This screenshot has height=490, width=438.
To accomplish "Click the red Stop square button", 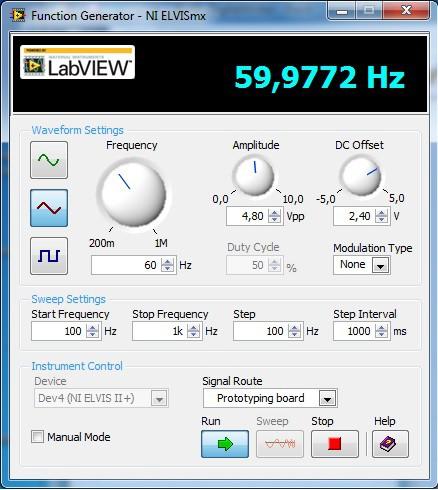I will [335, 444].
